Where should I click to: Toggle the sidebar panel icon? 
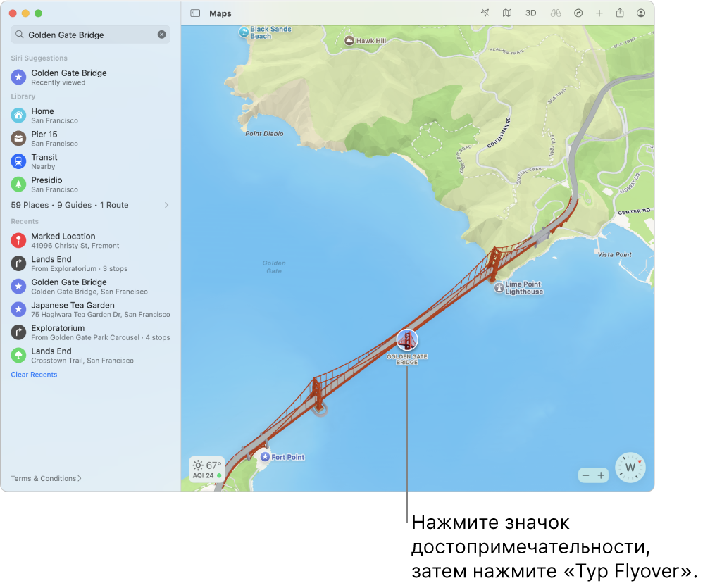coord(195,13)
